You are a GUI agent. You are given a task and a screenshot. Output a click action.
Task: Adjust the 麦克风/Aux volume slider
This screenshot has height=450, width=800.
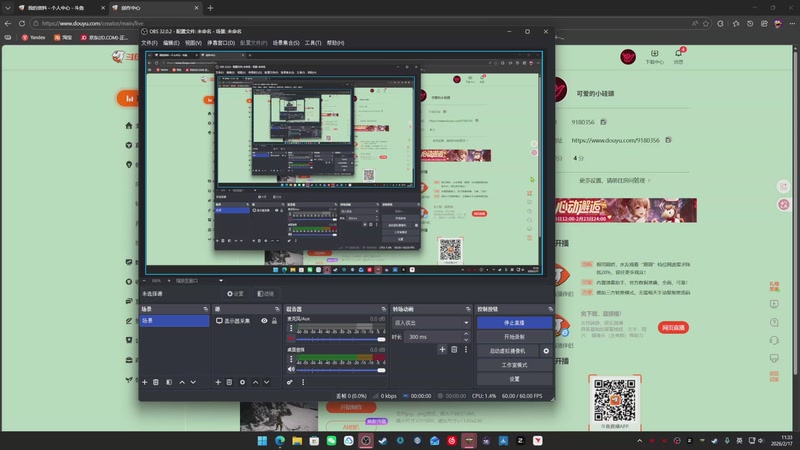[340, 339]
